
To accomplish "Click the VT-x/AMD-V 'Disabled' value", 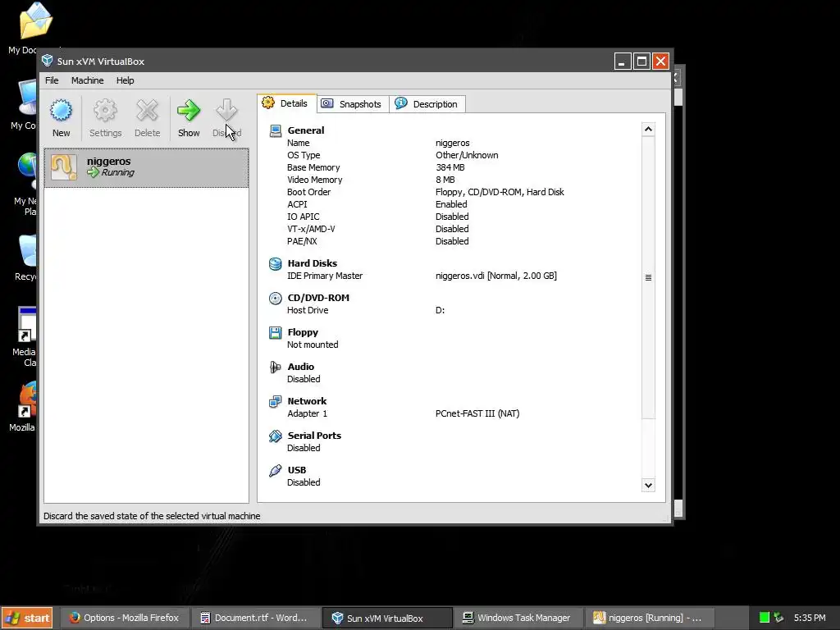I will point(452,230).
